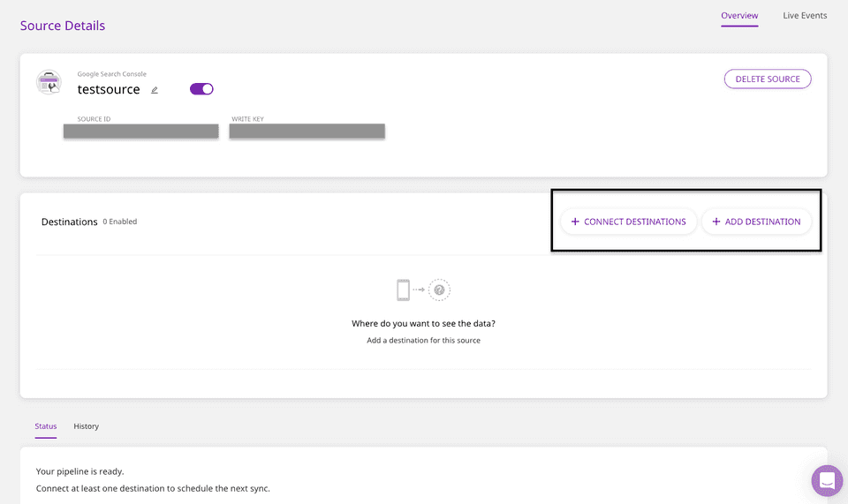Click the Delete Source button
848x504 pixels.
[767, 79]
